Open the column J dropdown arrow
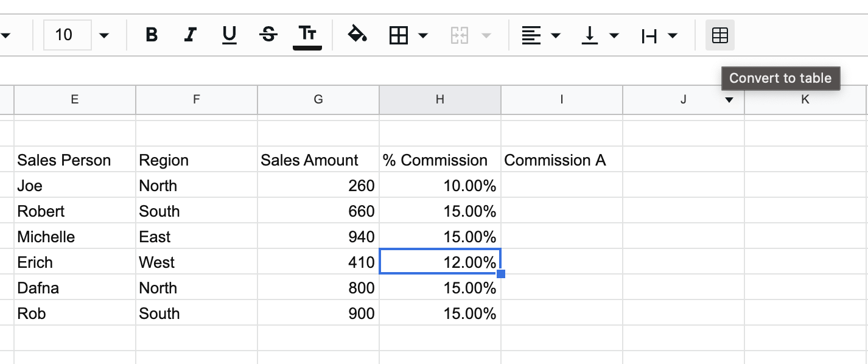 [x=729, y=100]
